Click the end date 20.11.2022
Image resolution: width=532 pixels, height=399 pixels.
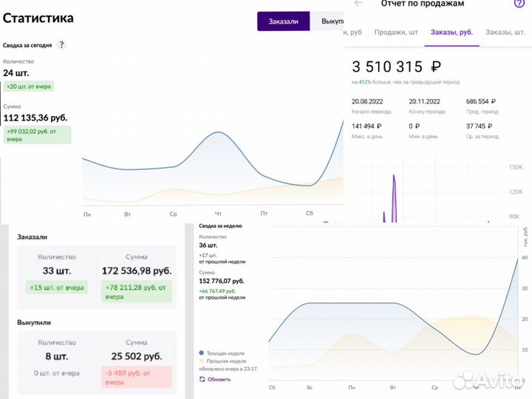coord(426,101)
